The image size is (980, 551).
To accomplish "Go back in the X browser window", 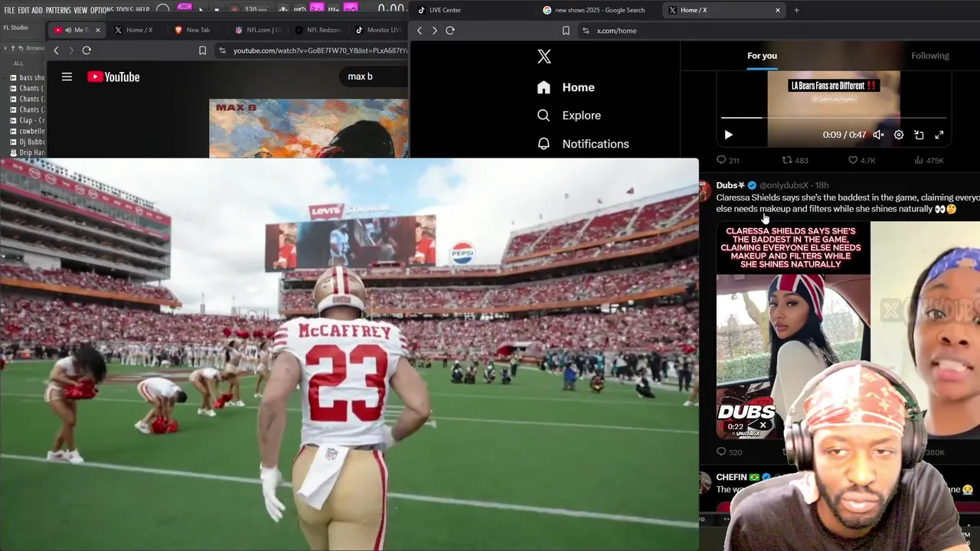I will pos(420,31).
